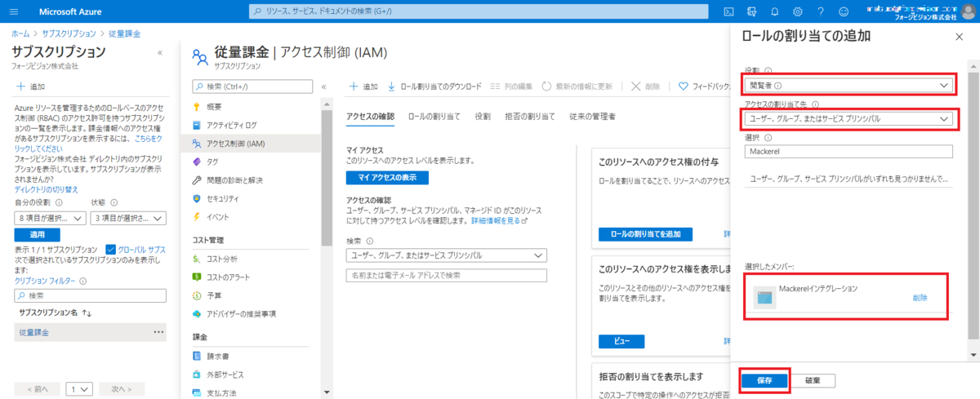Screen dimensions: 980x399
Task: Click 列の編集 in the toolbar
Action: tap(512, 86)
